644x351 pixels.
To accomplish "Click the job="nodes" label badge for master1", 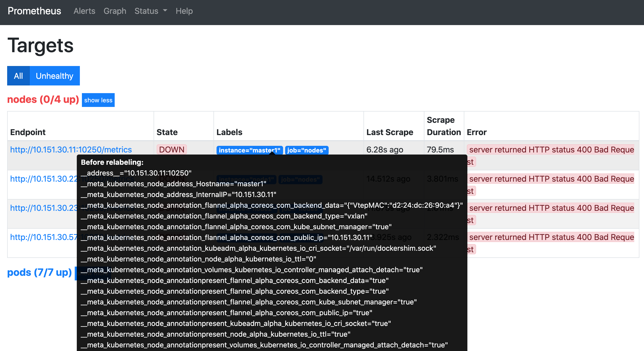I will tap(306, 150).
